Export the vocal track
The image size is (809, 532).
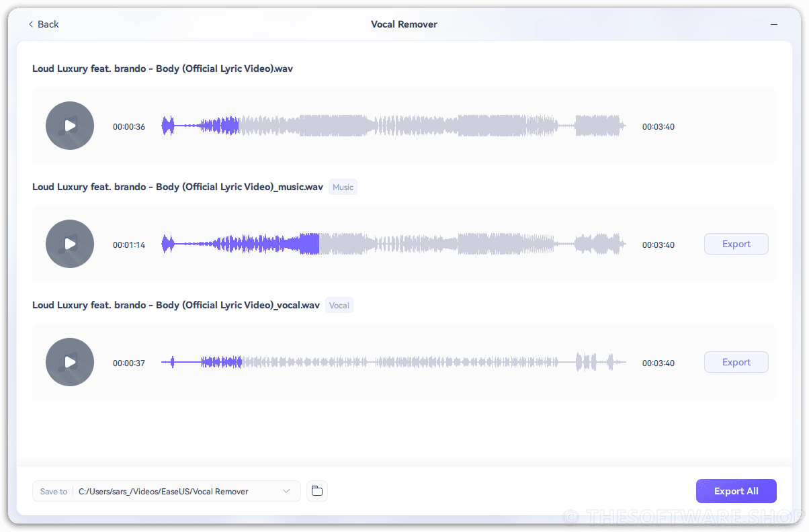(736, 362)
